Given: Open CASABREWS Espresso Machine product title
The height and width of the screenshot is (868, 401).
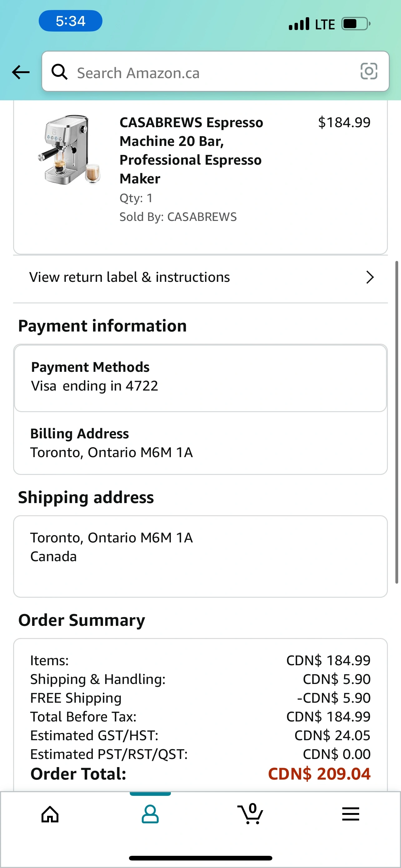Looking at the screenshot, I should click(191, 150).
